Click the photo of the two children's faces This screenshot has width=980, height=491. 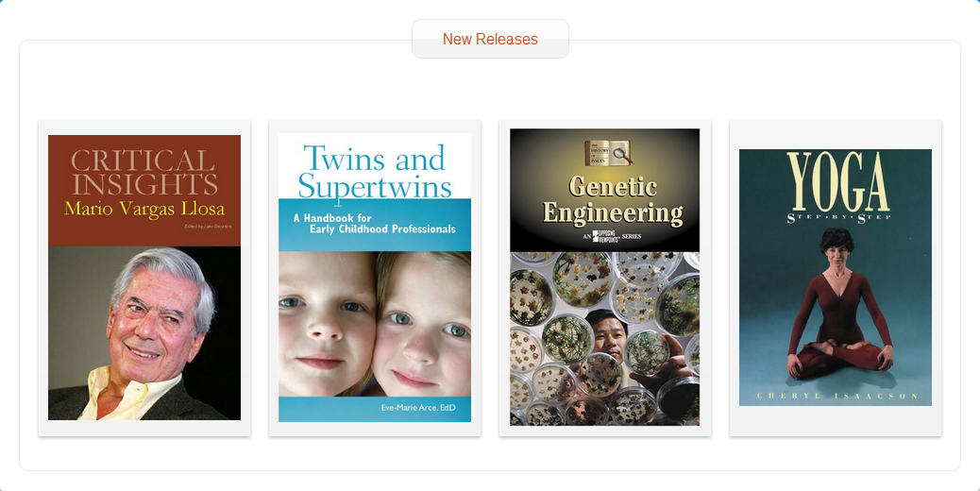point(375,324)
